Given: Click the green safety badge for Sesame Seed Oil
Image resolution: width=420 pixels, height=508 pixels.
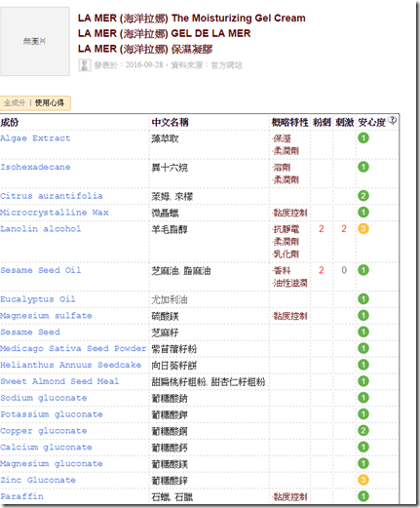Looking at the screenshot, I should (x=363, y=270).
